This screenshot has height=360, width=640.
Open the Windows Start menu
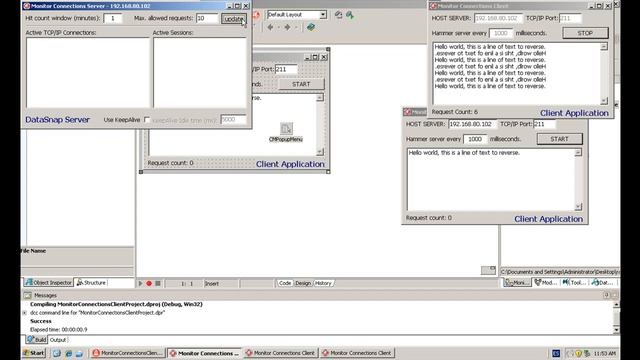[34, 353]
